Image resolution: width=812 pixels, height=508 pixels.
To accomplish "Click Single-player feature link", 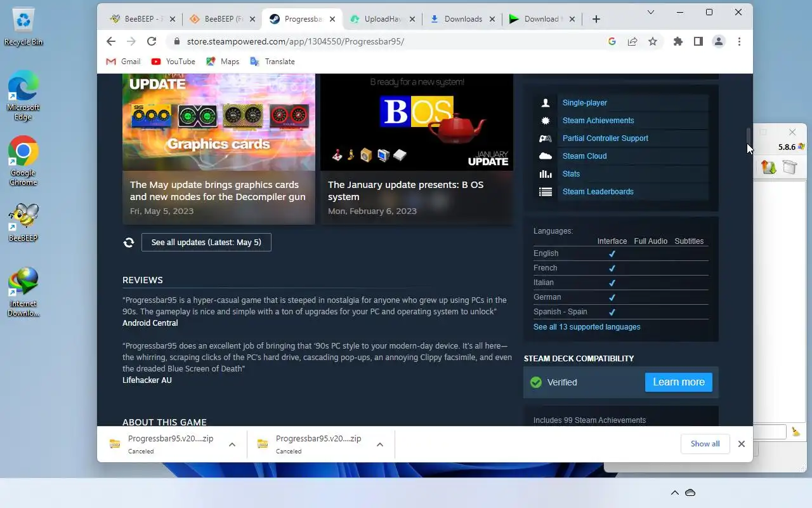I will pos(585,103).
